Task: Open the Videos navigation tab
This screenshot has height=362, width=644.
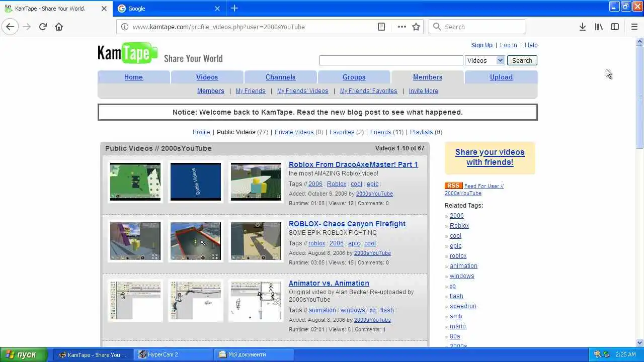Action: tap(207, 77)
